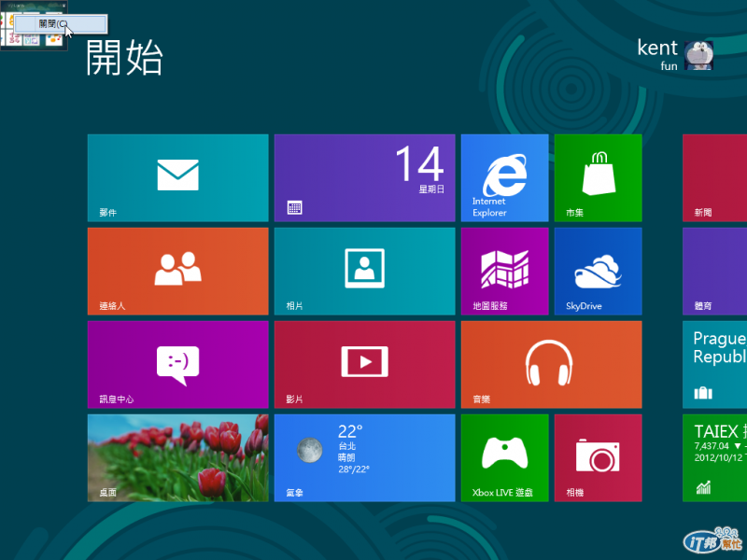
Task: Click the kent user avatar picture
Action: [x=698, y=55]
